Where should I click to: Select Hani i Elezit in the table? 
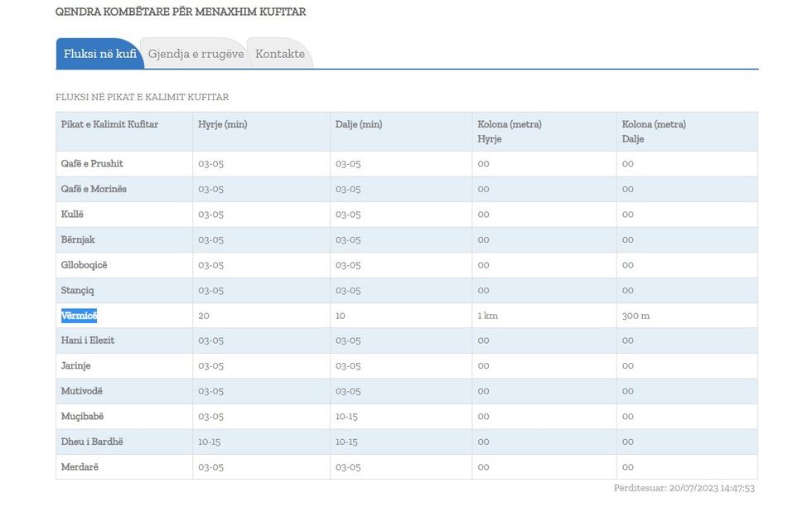(88, 341)
